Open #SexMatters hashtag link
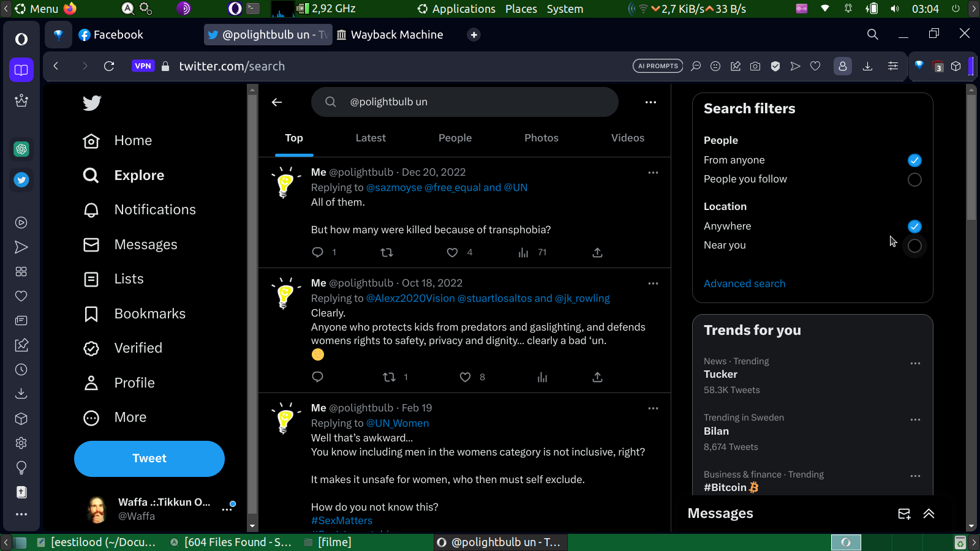The width and height of the screenshot is (980, 551). point(342,520)
